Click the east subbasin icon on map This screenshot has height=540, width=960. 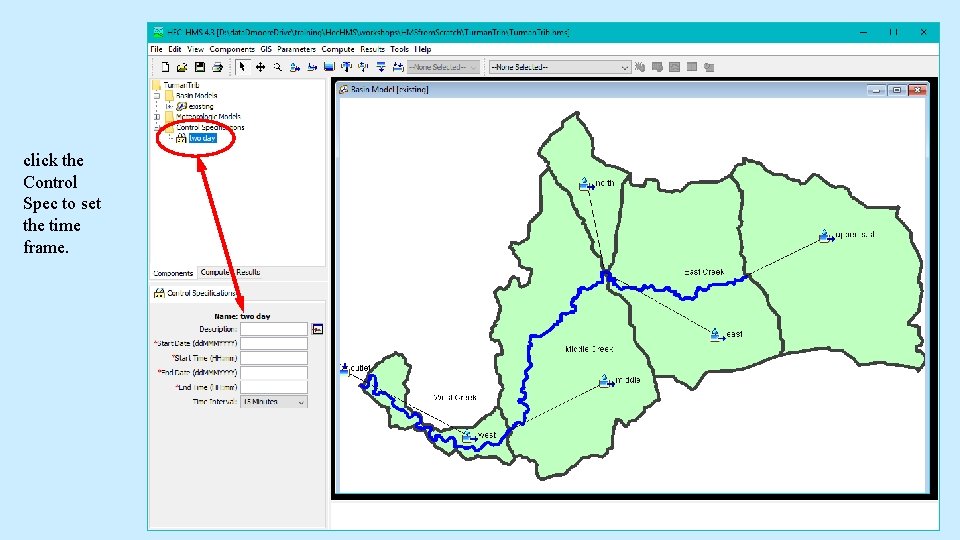(x=717, y=335)
